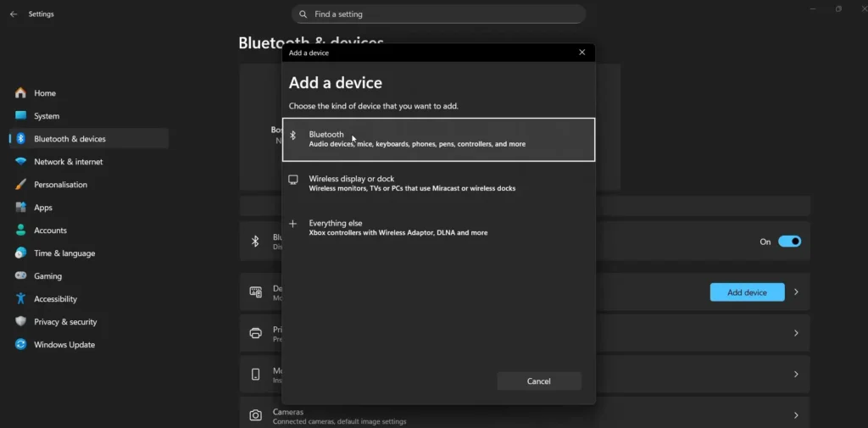Click the wireless display monitor icon
The image size is (868, 428).
(292, 180)
